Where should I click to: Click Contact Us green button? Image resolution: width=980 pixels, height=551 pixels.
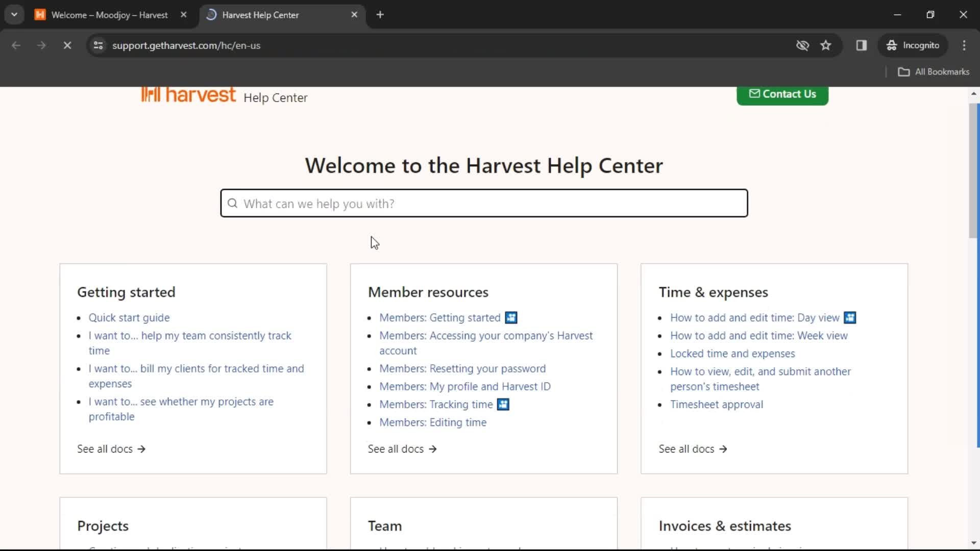(x=783, y=94)
